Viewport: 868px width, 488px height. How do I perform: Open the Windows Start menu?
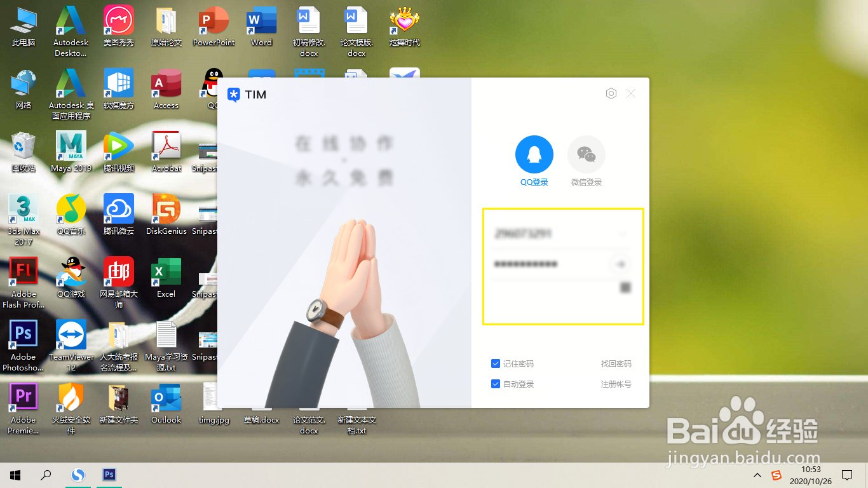(x=15, y=475)
